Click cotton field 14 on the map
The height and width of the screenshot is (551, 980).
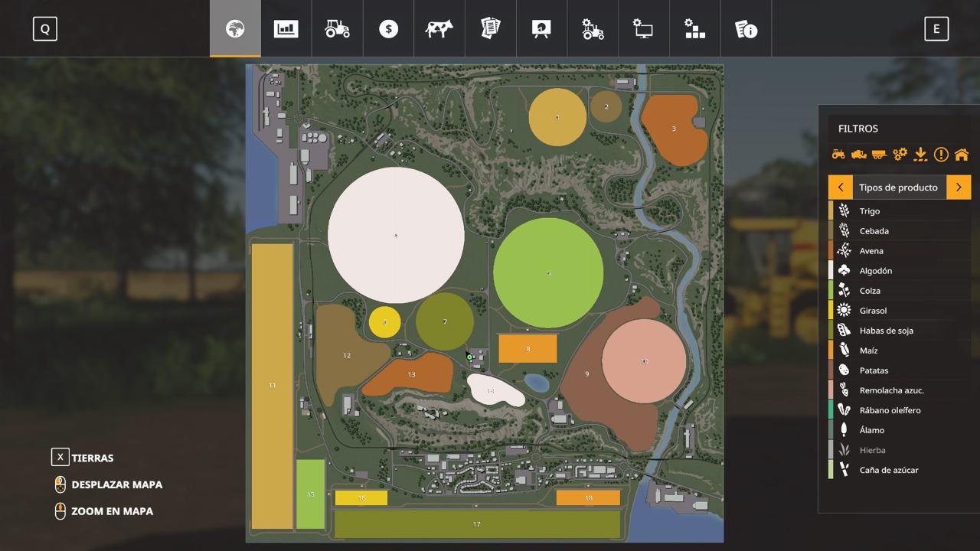tap(494, 391)
